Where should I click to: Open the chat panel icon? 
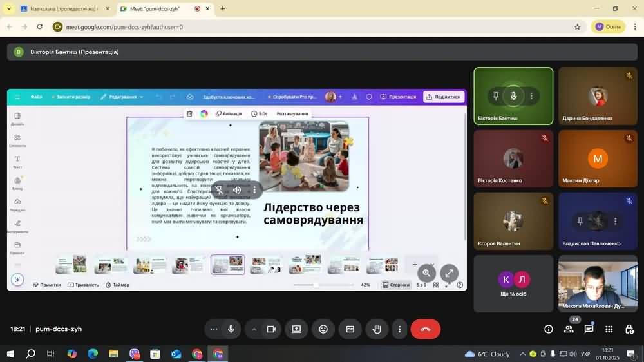click(x=589, y=329)
